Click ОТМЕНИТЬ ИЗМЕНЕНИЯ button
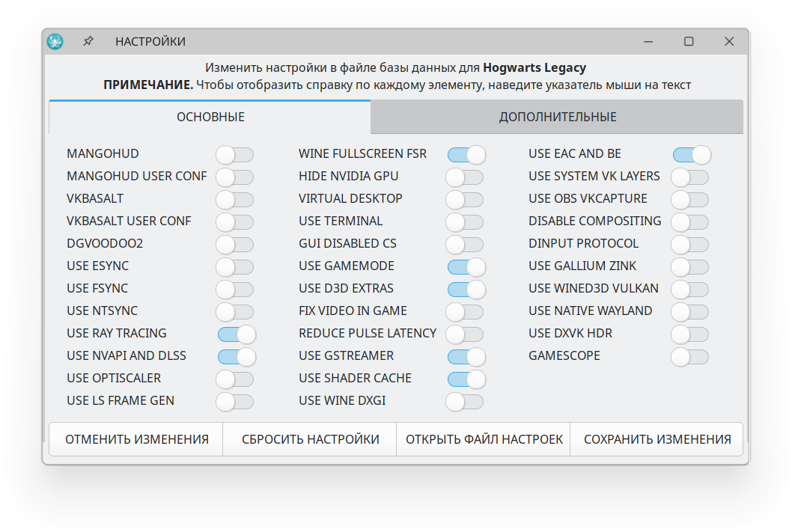 point(136,439)
